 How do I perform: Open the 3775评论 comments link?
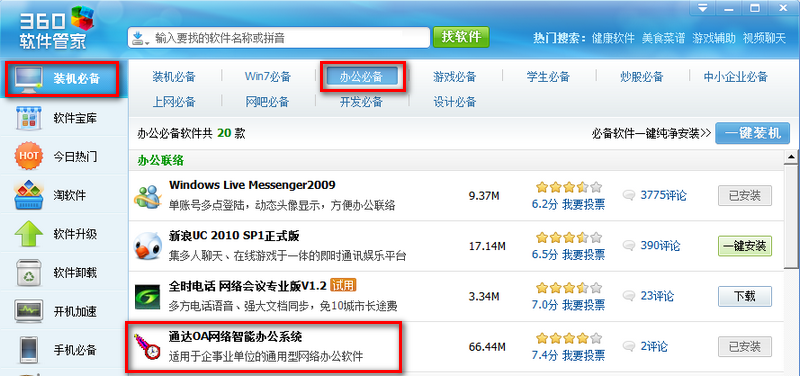click(663, 195)
